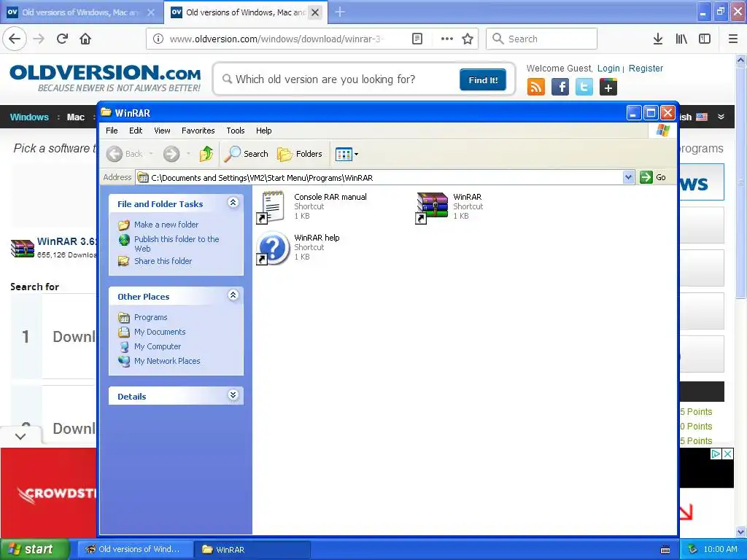This screenshot has height=560, width=747.
Task: Click the Explorer Search toolbar button
Action: tap(247, 154)
